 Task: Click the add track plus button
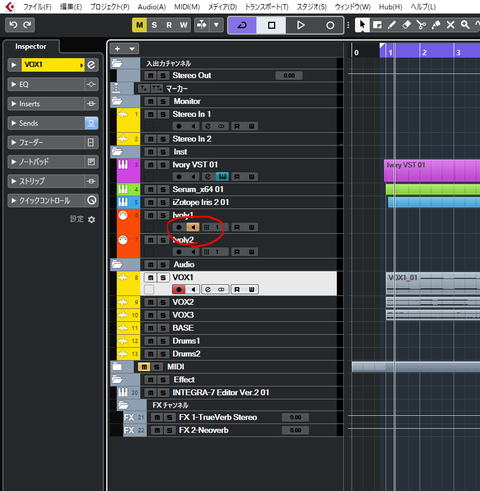[118, 49]
